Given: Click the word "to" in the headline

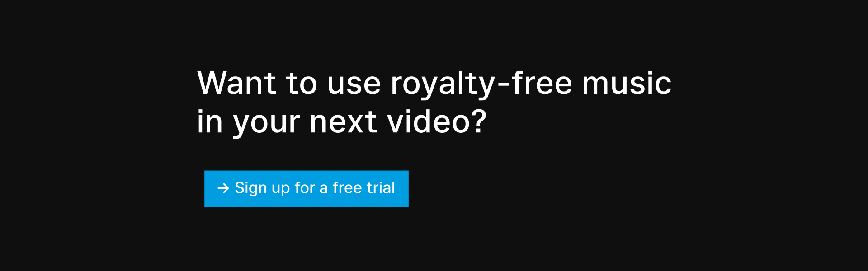Looking at the screenshot, I should (x=302, y=84).
